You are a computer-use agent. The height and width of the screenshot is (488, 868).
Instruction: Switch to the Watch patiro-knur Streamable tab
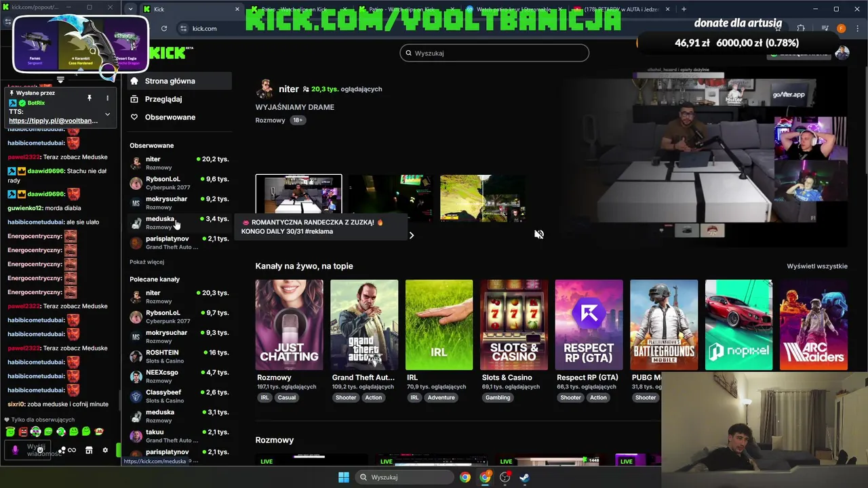tap(513, 9)
